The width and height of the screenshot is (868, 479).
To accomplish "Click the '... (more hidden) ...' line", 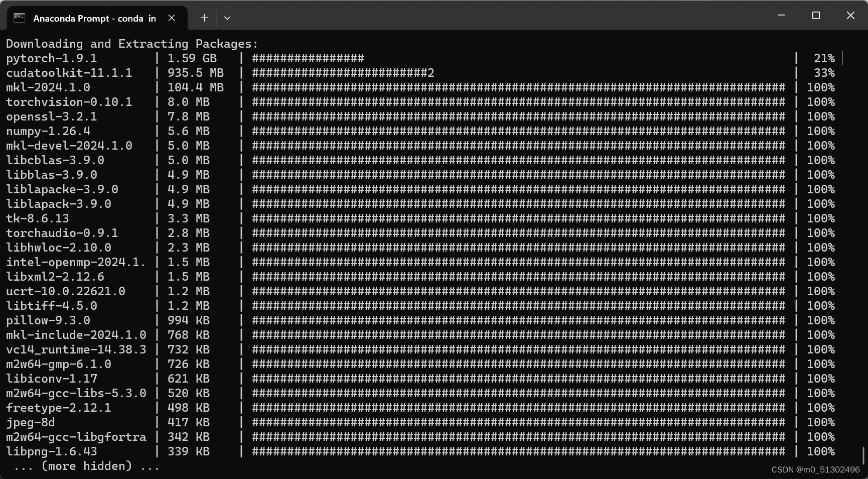I will point(87,466).
